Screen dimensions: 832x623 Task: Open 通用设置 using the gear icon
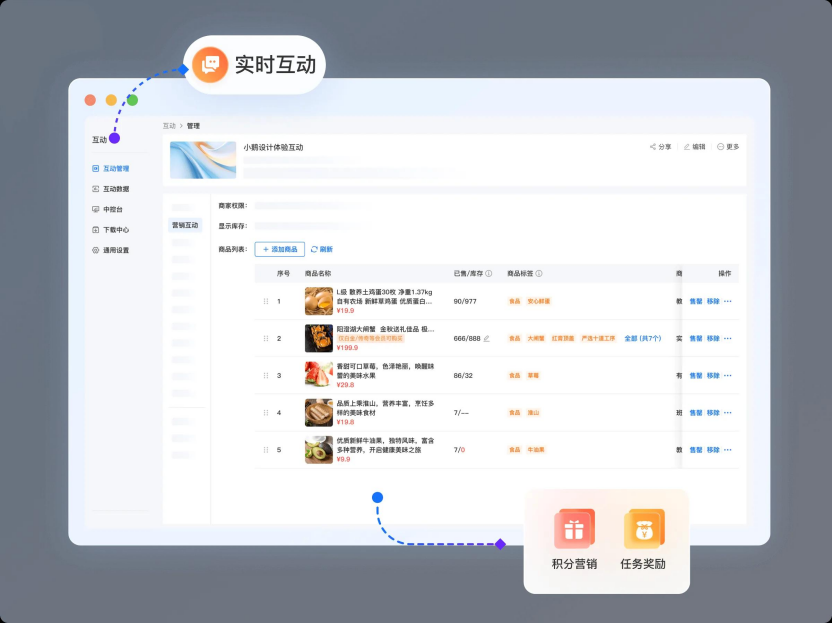94,250
